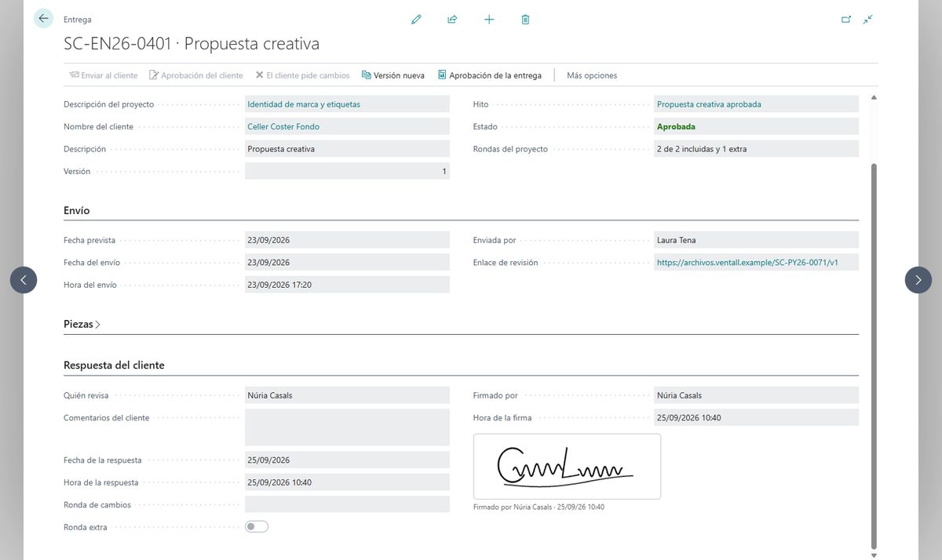This screenshot has width=942, height=560.
Task: Click the Hora de la firma value
Action: (757, 418)
